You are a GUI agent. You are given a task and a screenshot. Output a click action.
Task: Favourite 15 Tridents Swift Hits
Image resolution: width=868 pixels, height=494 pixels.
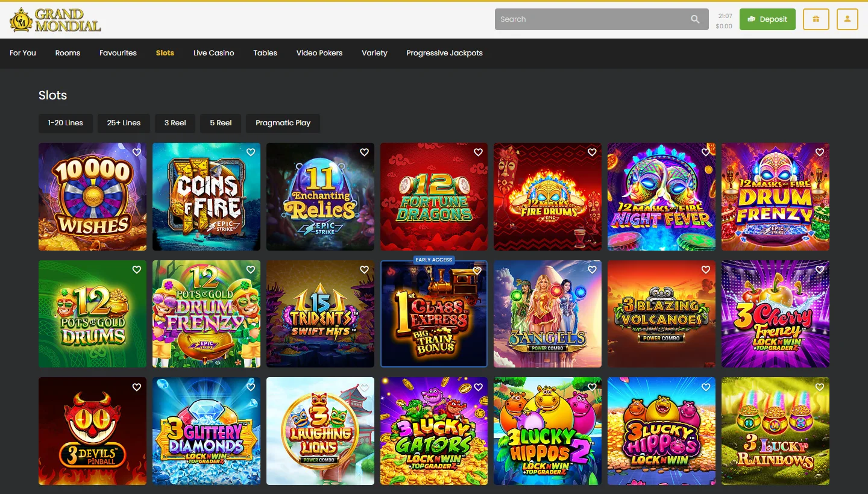tap(364, 270)
